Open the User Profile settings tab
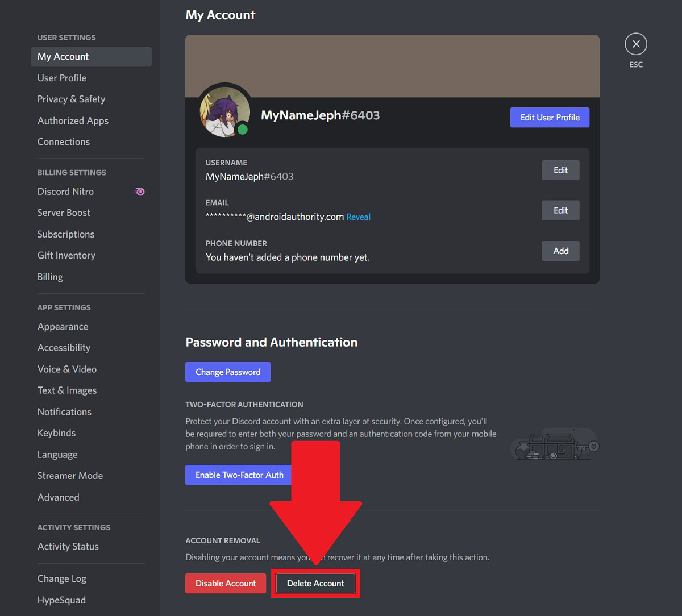Screen dimensions: 682x616 pyautogui.click(x=62, y=78)
